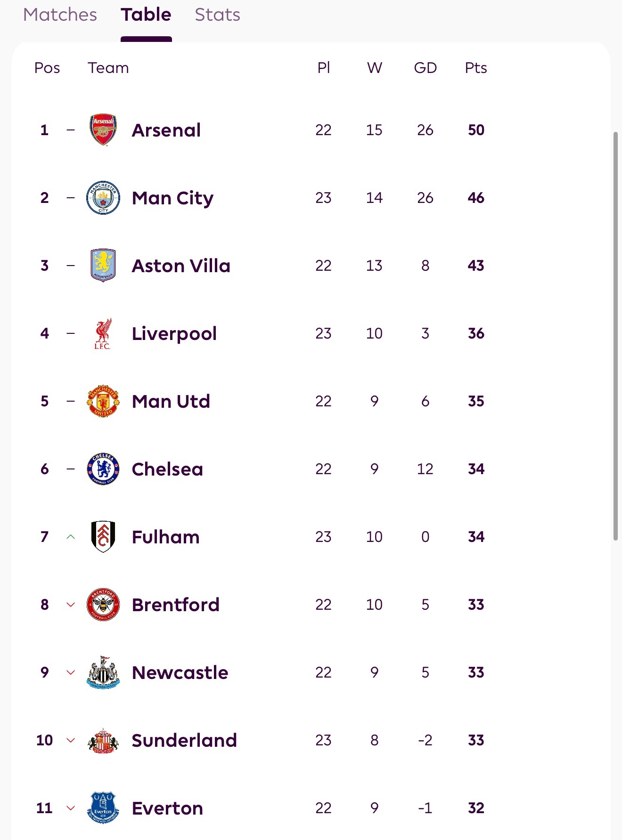Tap the Sunderland club badge
The height and width of the screenshot is (840, 622).
103,740
